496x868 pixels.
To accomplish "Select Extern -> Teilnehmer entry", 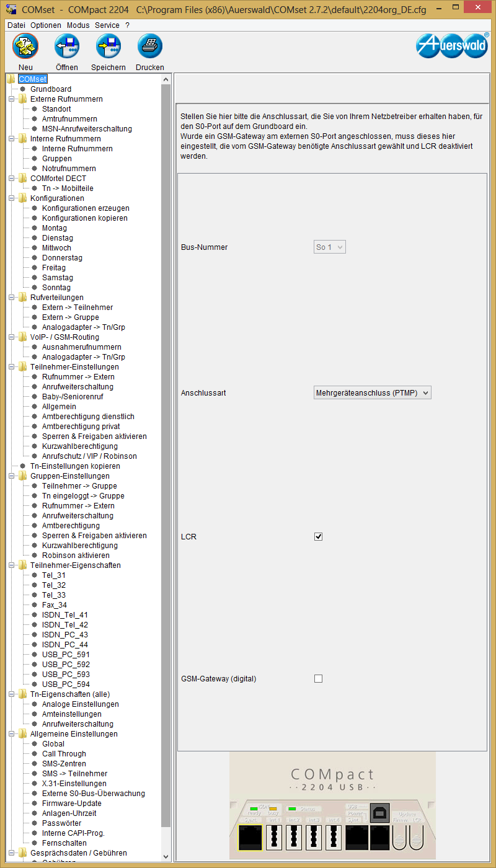I will click(77, 308).
